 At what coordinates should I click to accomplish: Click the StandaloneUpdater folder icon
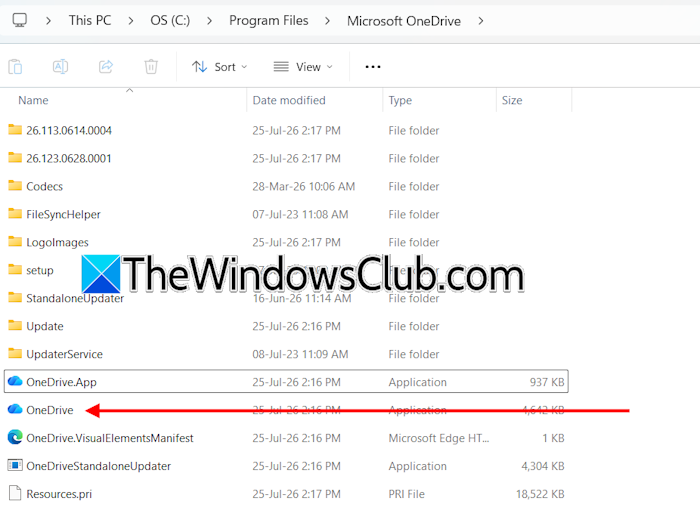(15, 298)
